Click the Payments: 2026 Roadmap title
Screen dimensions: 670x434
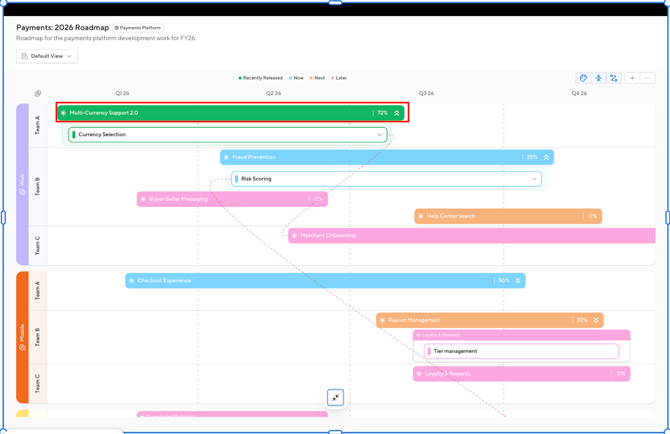click(63, 28)
